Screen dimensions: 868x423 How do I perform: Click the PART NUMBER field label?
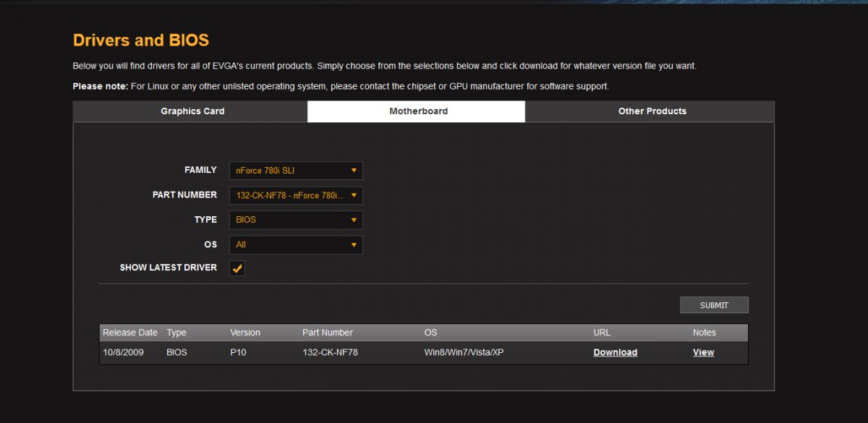[x=184, y=195]
